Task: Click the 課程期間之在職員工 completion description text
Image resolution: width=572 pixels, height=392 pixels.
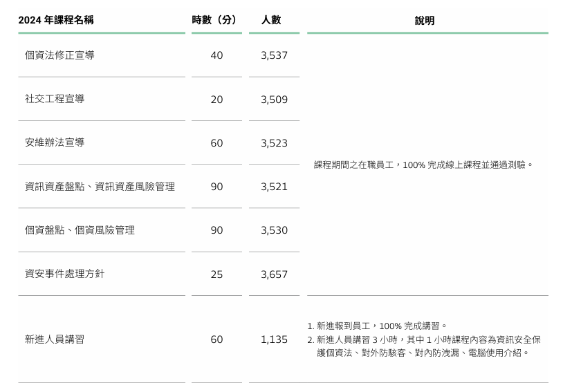Action: pos(423,165)
